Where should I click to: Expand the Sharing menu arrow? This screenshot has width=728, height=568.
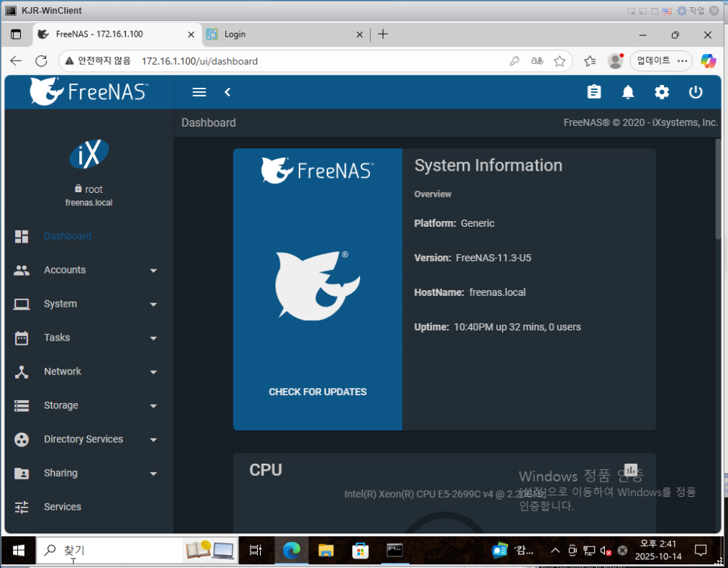[153, 474]
